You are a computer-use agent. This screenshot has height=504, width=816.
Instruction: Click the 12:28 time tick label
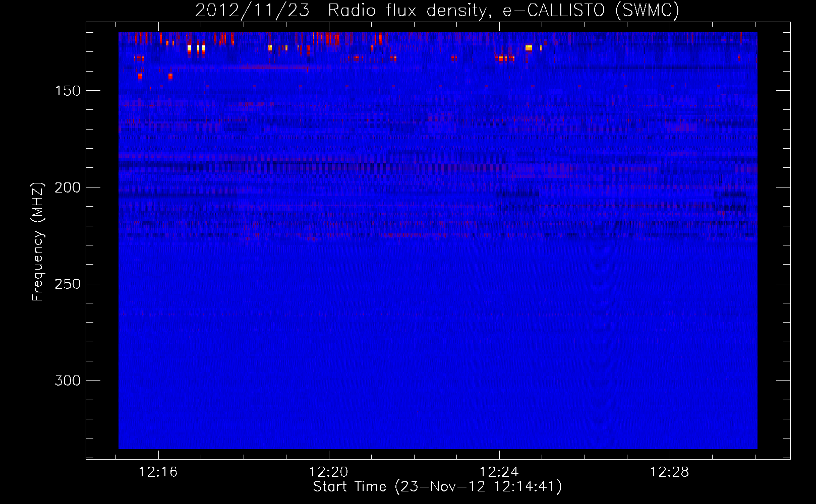pos(670,472)
